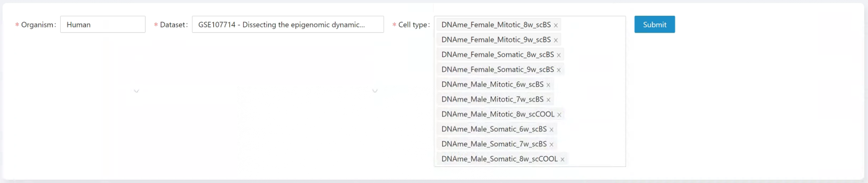Remove the DNAme_Female_Somatic_9w_scBS tag
Screen dimensions: 868x183
pyautogui.click(x=559, y=70)
